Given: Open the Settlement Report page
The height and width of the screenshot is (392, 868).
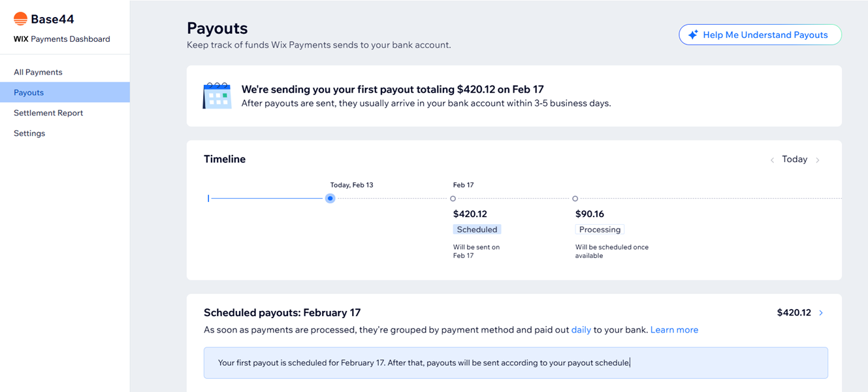Looking at the screenshot, I should pyautogui.click(x=48, y=112).
